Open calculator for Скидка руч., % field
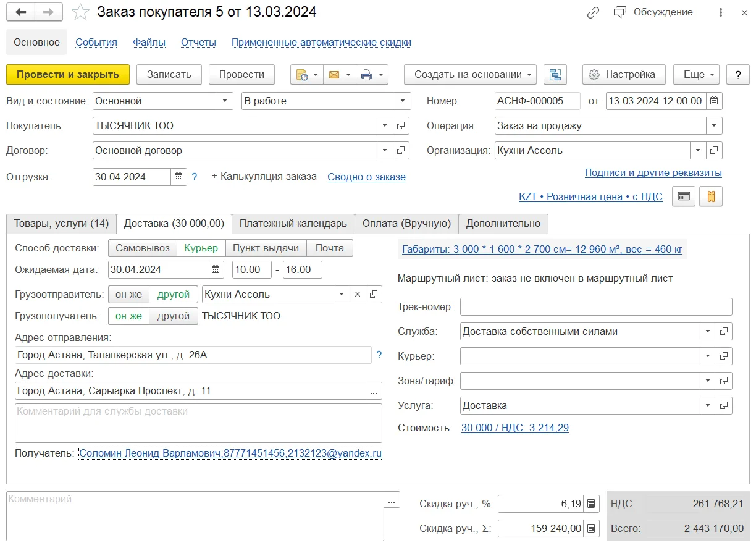 click(592, 504)
